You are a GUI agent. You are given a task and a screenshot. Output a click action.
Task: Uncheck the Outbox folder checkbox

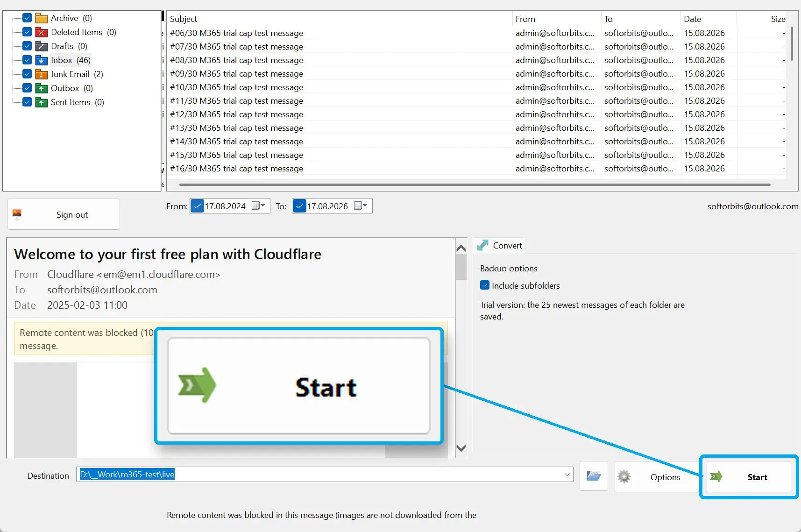click(x=27, y=88)
